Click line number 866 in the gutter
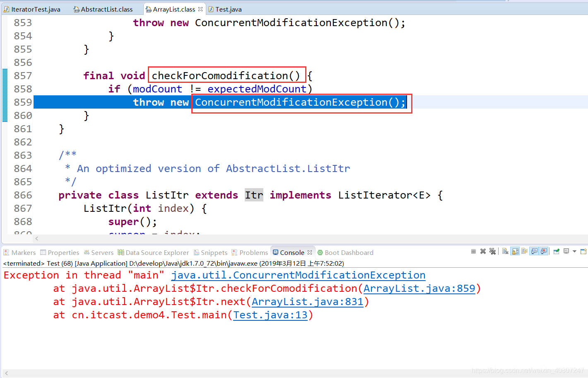Image resolution: width=588 pixels, height=378 pixels. tap(23, 195)
